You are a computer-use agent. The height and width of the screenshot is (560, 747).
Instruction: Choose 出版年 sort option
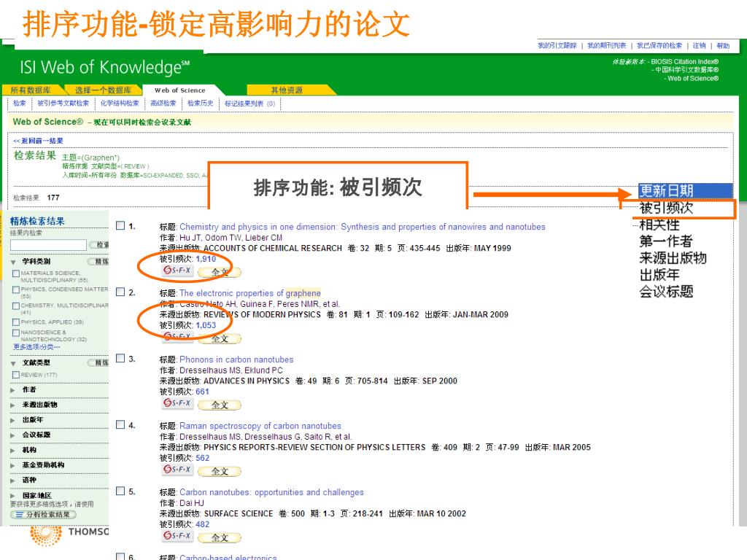coord(659,275)
